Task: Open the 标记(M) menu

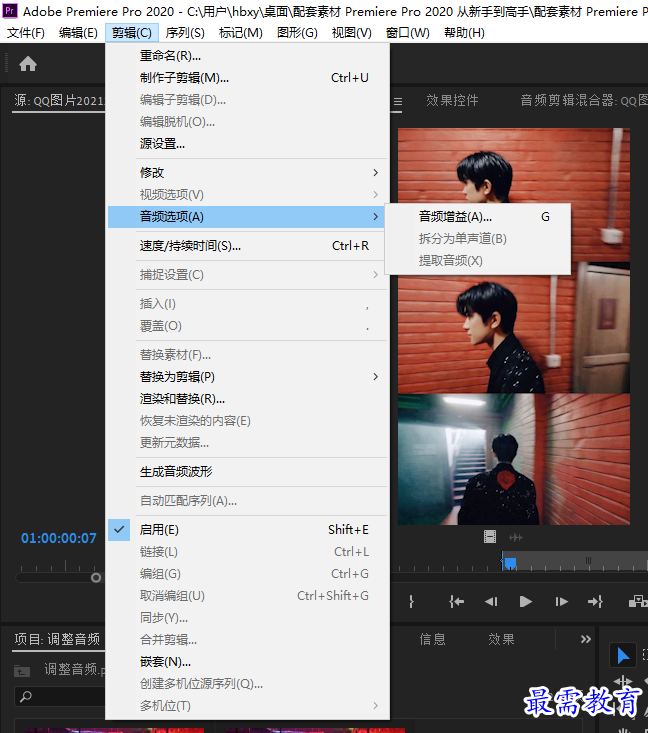Action: click(241, 33)
